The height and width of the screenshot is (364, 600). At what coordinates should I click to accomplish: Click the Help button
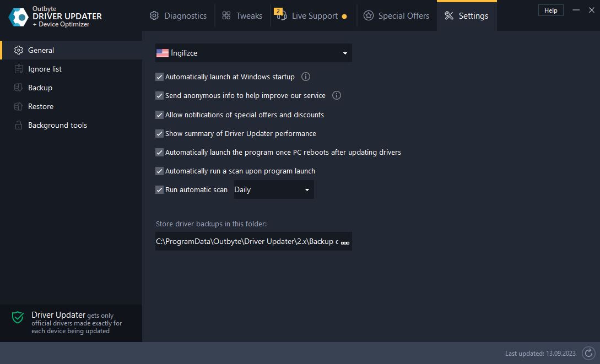coord(550,10)
